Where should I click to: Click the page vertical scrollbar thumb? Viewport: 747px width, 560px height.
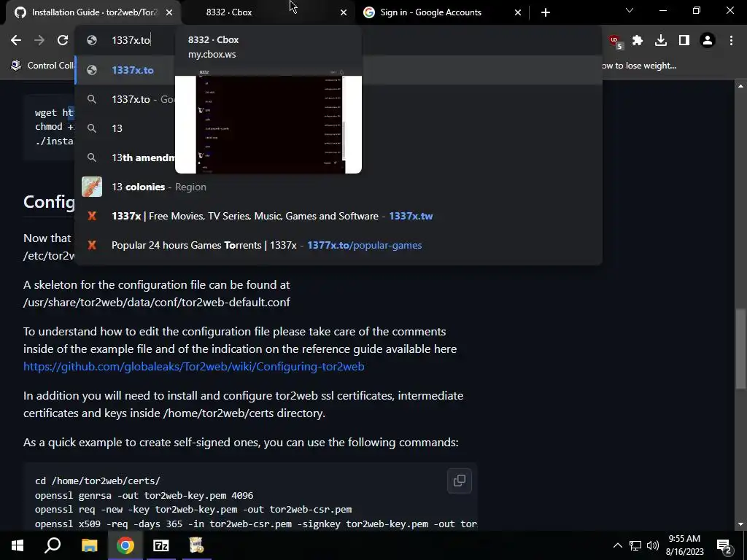point(740,349)
